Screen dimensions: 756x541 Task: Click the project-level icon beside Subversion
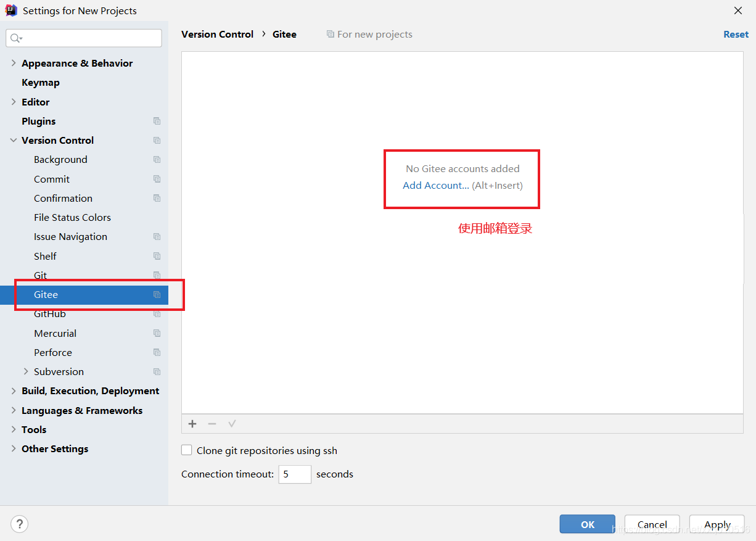(157, 372)
